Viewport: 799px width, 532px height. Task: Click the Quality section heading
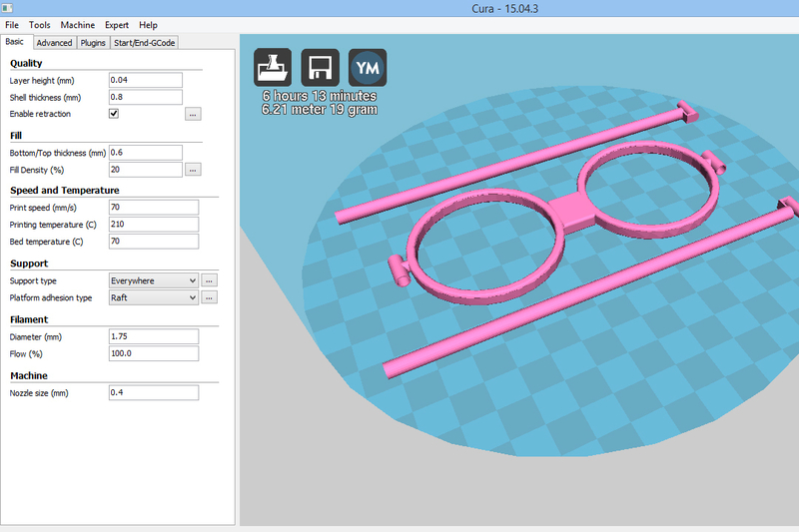pyautogui.click(x=26, y=63)
